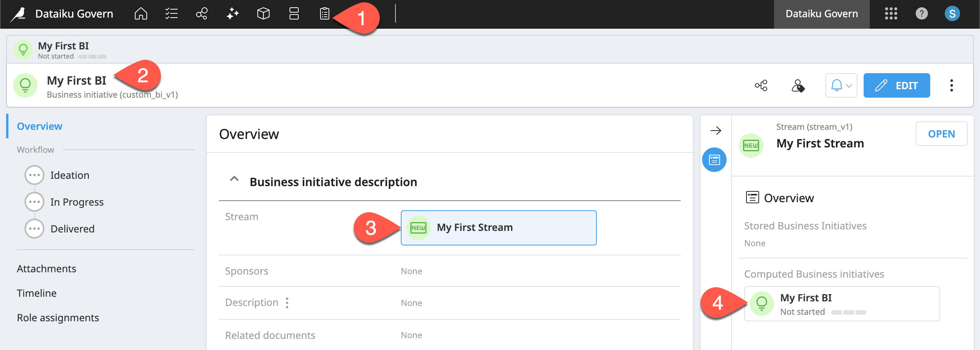Screen dimensions: 980x350
Task: Open the checklist icon in navbar
Action: coord(171,14)
